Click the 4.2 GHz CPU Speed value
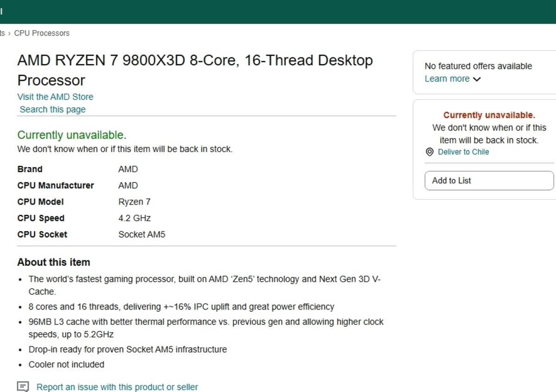This screenshot has height=392, width=556. (134, 218)
